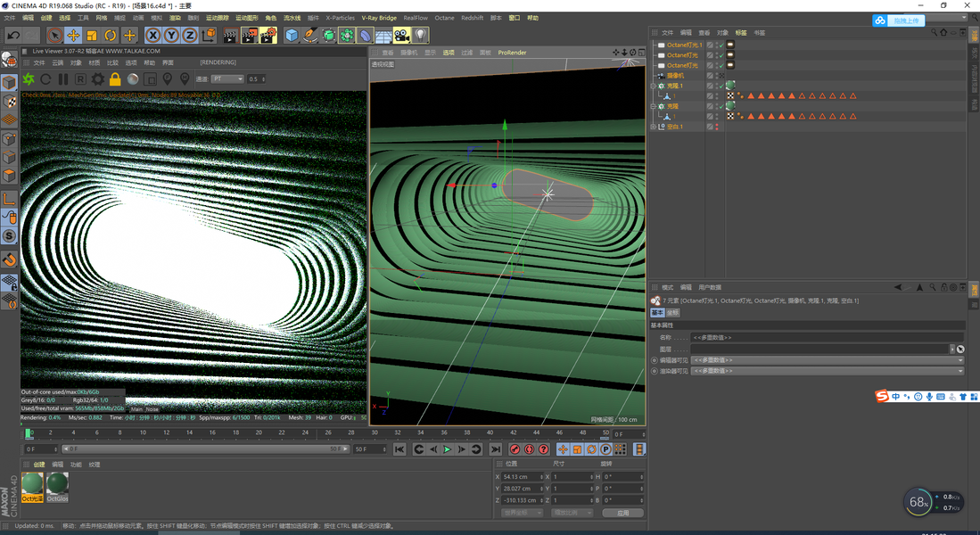The image size is (980, 535).
Task: Open the PT channel dropdown
Action: pyautogui.click(x=226, y=78)
